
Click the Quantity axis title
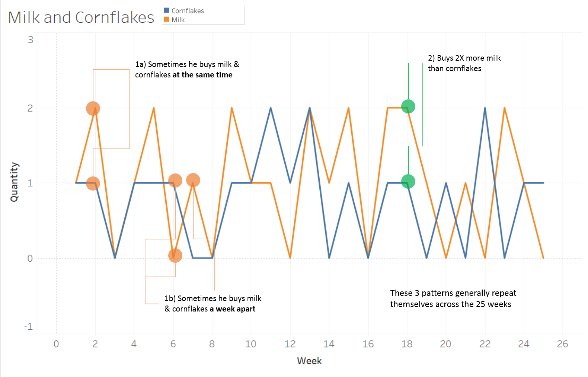point(14,182)
